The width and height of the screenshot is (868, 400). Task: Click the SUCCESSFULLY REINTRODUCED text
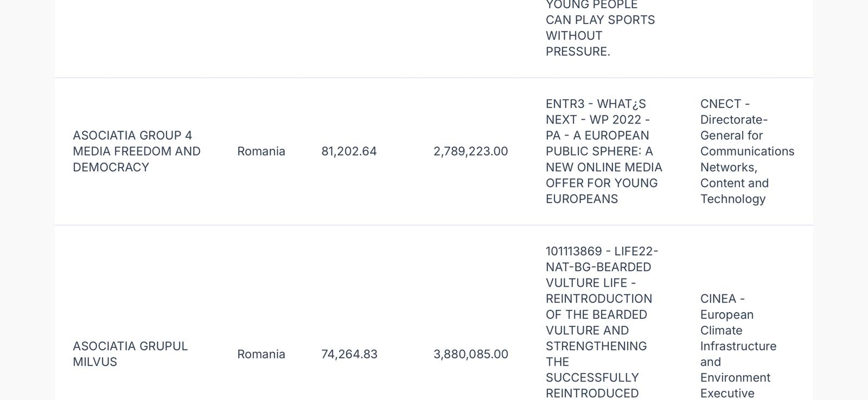(x=592, y=385)
